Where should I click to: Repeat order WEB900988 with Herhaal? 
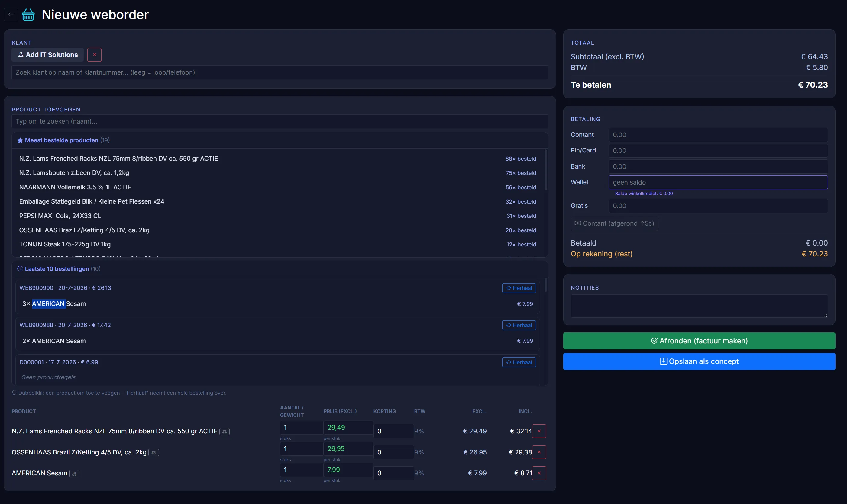(519, 325)
